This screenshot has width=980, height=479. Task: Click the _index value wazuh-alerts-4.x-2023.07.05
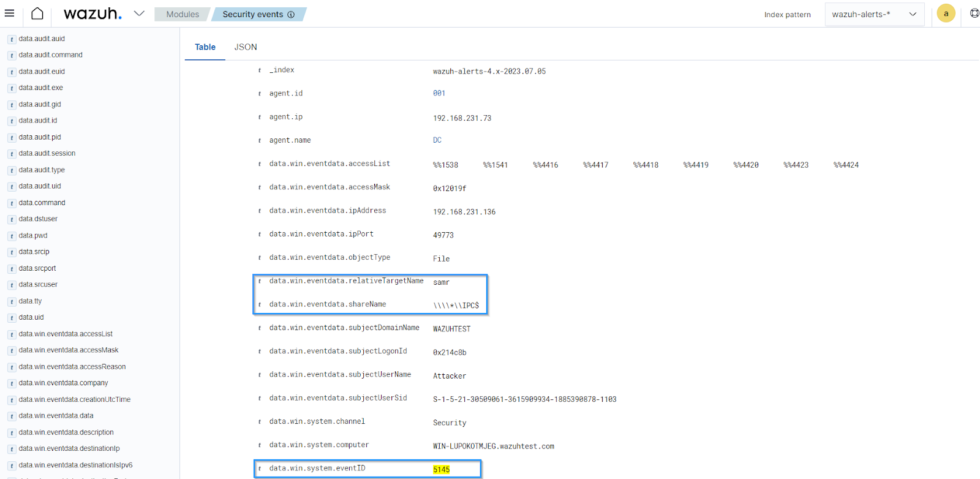(489, 71)
